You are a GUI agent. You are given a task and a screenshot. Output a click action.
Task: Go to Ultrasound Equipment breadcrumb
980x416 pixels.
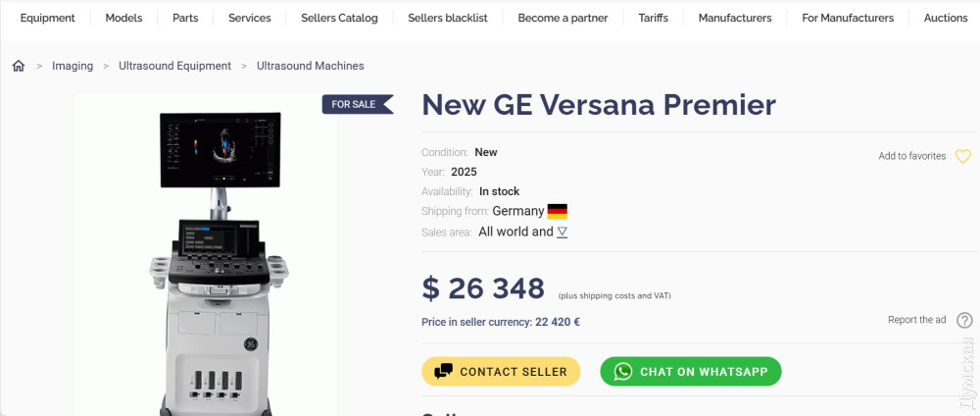174,66
